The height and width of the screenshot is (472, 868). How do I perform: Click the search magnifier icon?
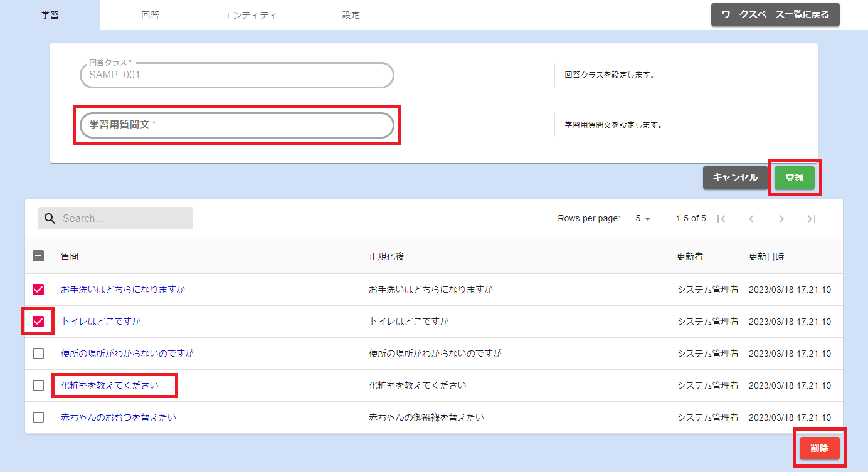point(50,219)
